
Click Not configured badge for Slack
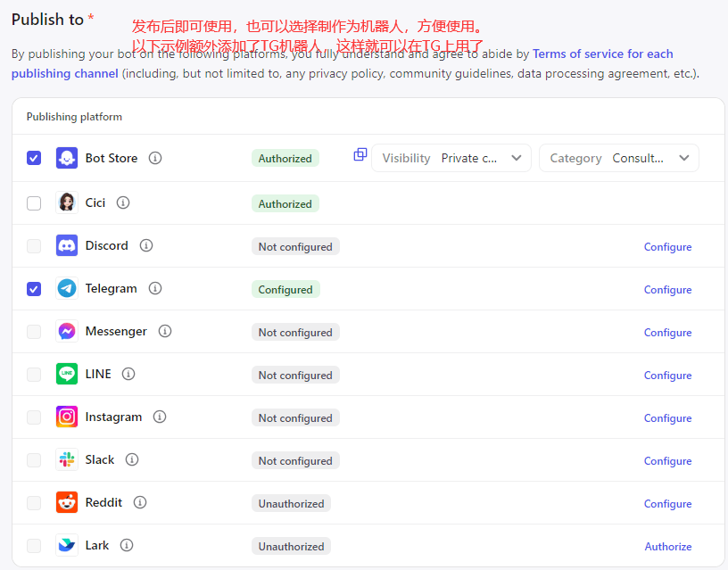point(295,461)
